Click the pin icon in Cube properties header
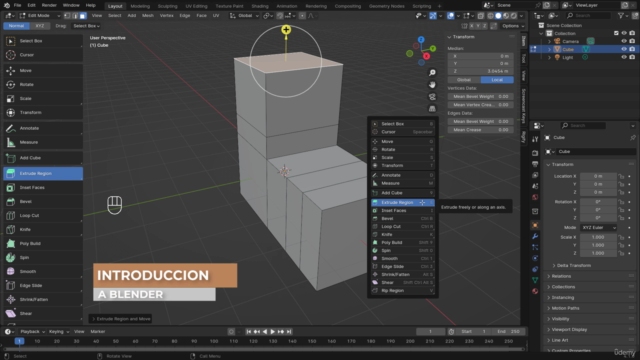The image size is (640, 360). pyautogui.click(x=633, y=138)
